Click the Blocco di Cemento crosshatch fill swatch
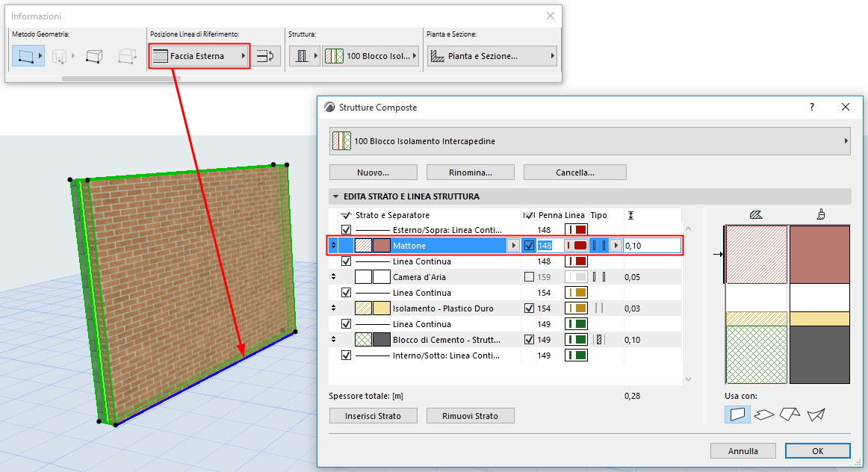This screenshot has height=472, width=868. [363, 340]
